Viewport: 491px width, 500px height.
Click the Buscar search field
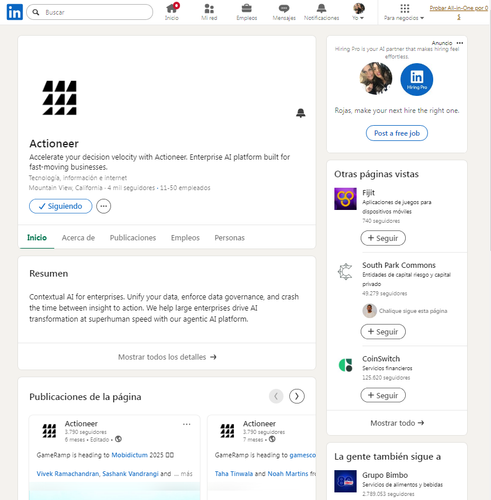tap(90, 12)
